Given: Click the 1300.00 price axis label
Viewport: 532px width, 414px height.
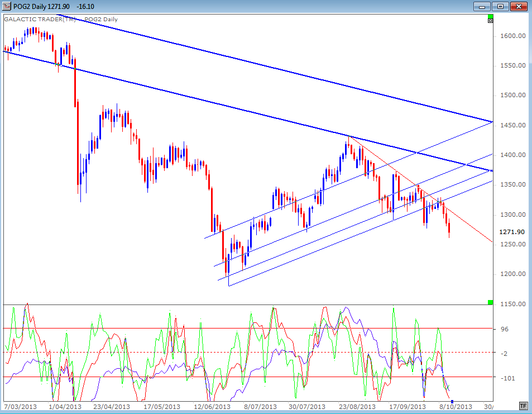Looking at the screenshot, I should [x=513, y=215].
